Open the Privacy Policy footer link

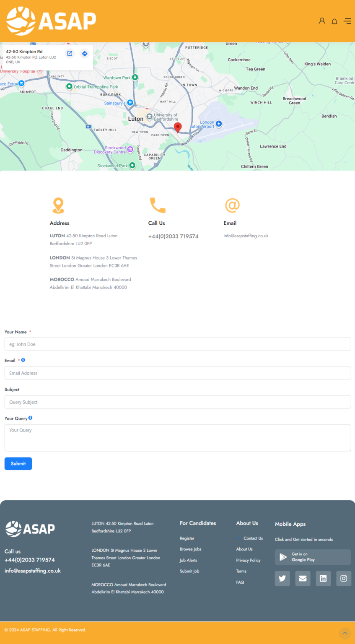tap(248, 560)
